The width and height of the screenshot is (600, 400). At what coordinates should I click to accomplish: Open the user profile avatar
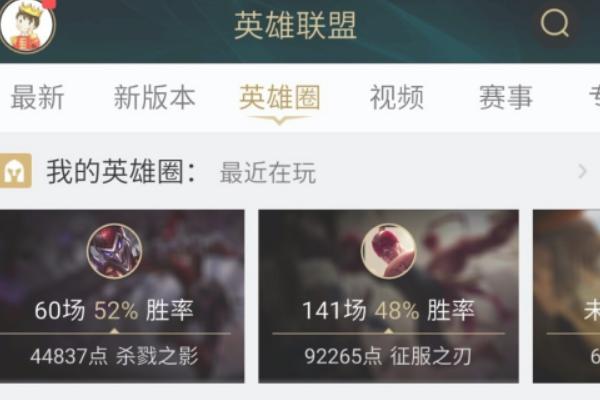tap(27, 26)
